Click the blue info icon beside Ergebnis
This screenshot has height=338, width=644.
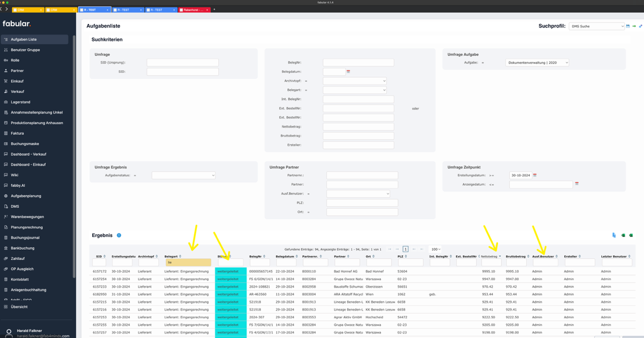119,235
